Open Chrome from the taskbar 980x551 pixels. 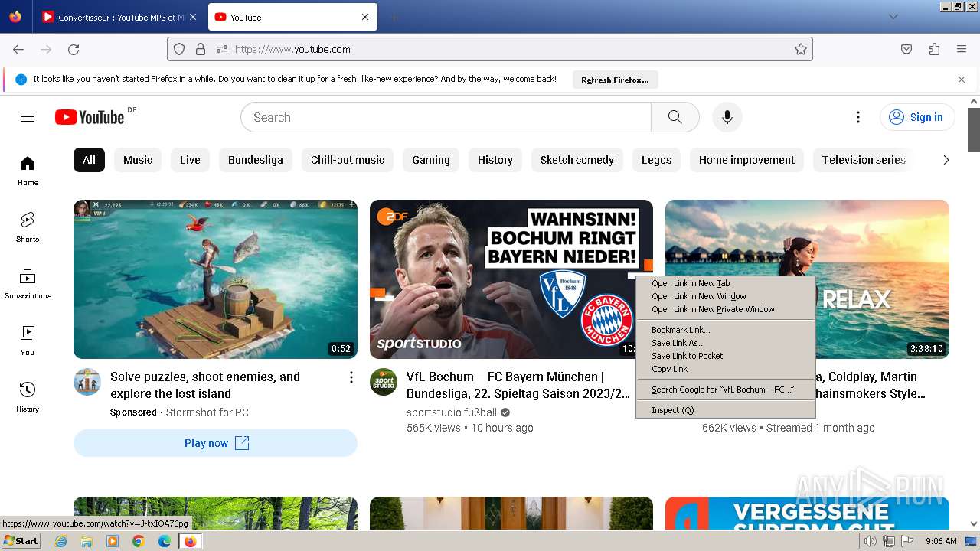139,541
